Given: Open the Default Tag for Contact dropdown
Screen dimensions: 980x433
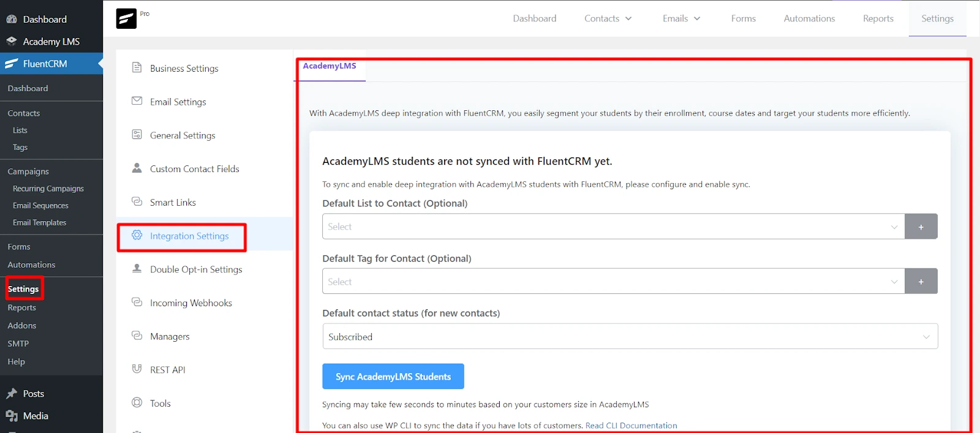Looking at the screenshot, I should pos(614,281).
